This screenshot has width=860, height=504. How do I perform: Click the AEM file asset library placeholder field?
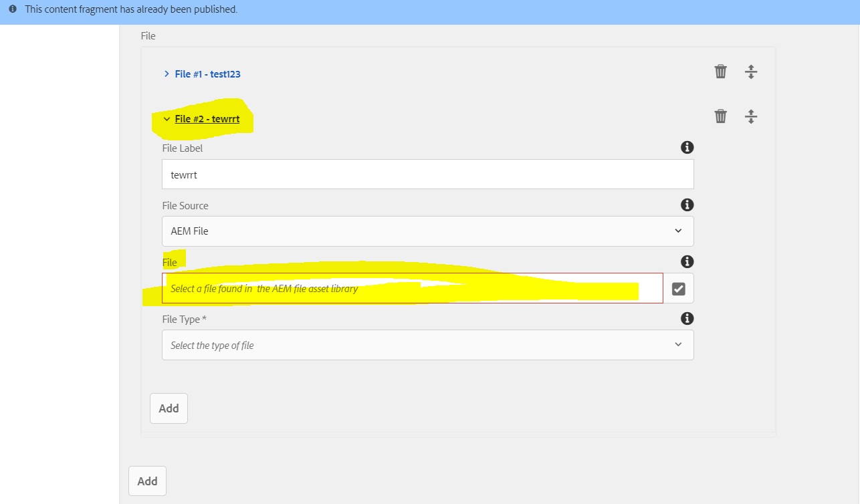tap(412, 287)
